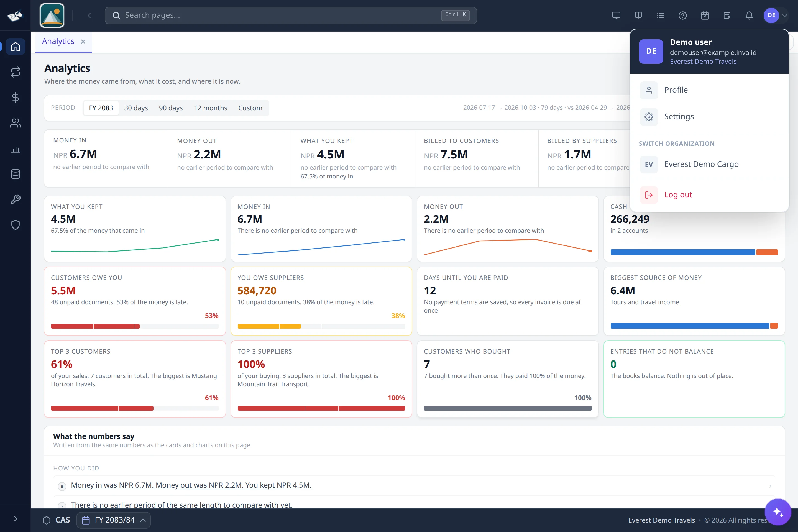Open the sparkle AI assistant button

click(x=778, y=512)
